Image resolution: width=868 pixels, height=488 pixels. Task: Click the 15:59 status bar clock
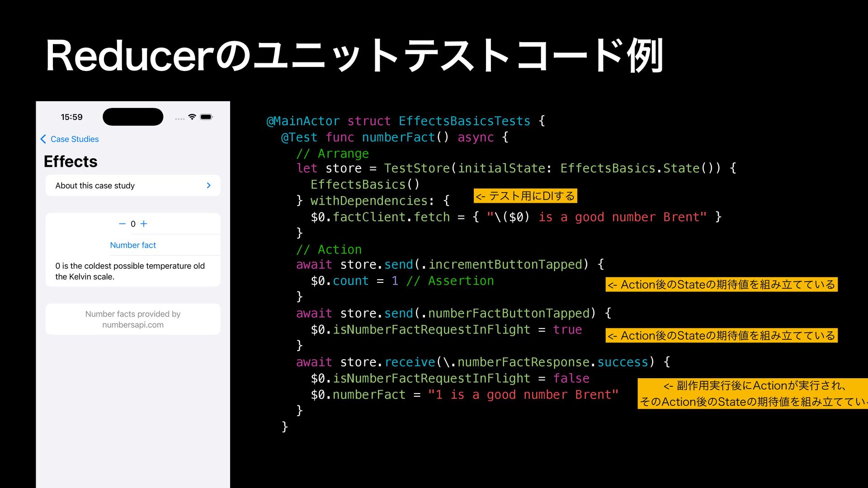point(71,117)
